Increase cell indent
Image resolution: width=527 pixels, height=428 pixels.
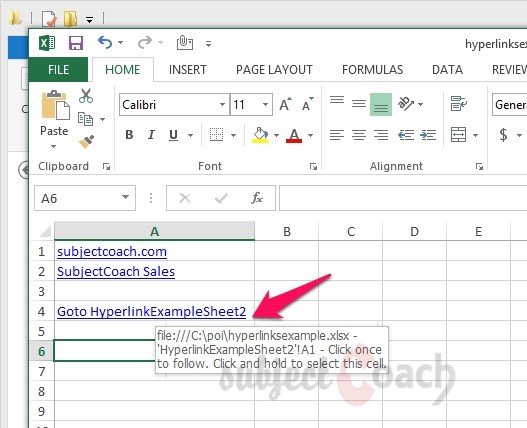(428, 135)
